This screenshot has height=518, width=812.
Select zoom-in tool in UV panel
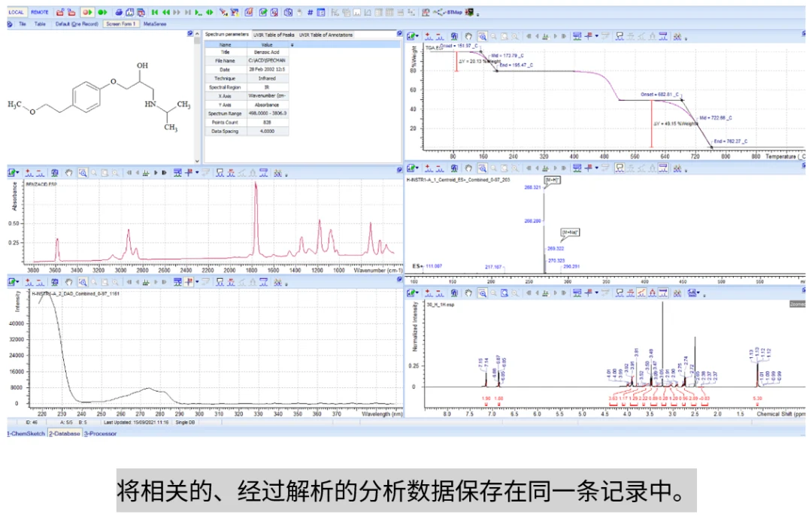83,283
